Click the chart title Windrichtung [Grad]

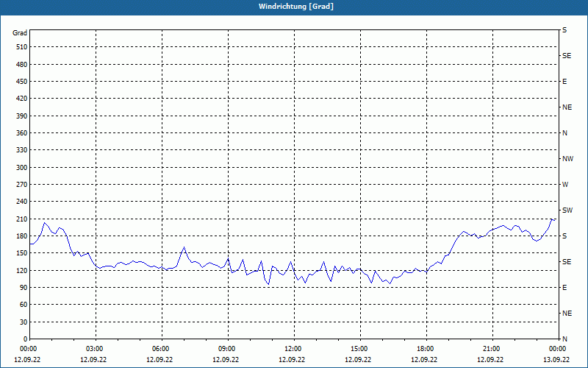pos(296,7)
